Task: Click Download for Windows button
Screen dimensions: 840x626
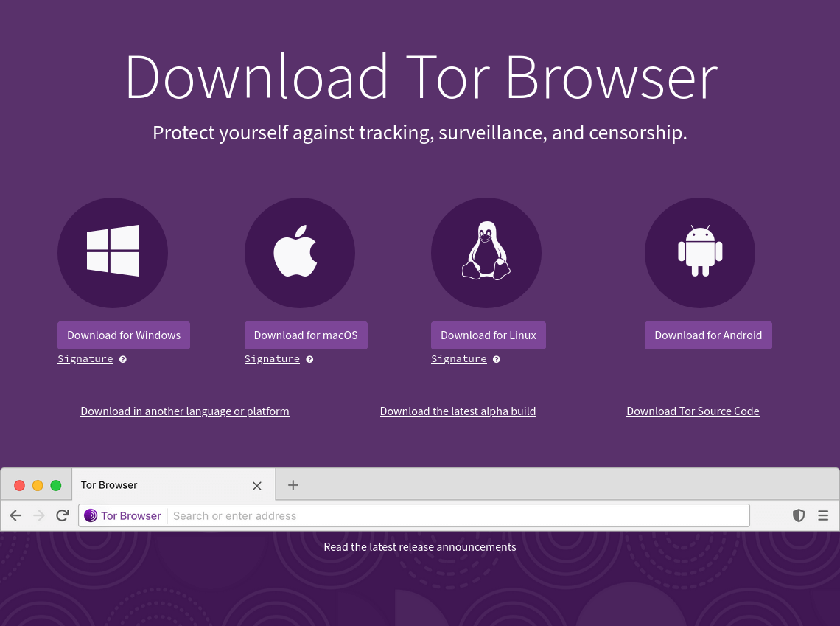Action: click(x=124, y=335)
